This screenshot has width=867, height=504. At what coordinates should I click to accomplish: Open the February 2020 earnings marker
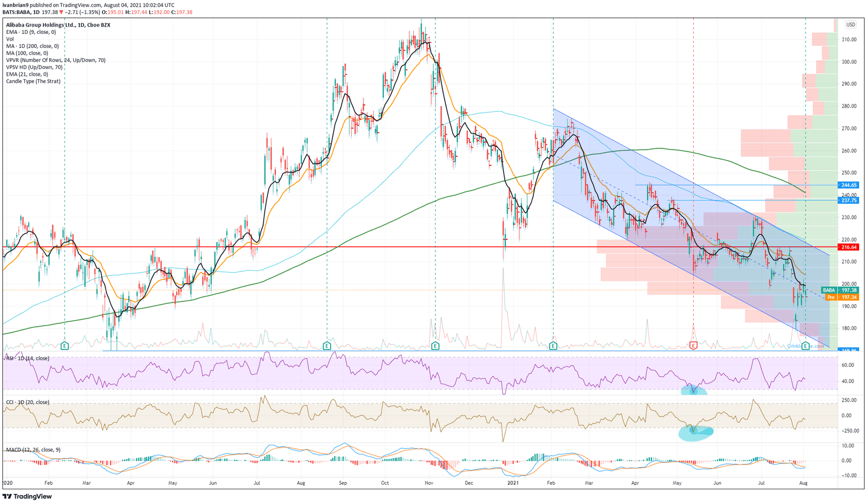(x=64, y=345)
